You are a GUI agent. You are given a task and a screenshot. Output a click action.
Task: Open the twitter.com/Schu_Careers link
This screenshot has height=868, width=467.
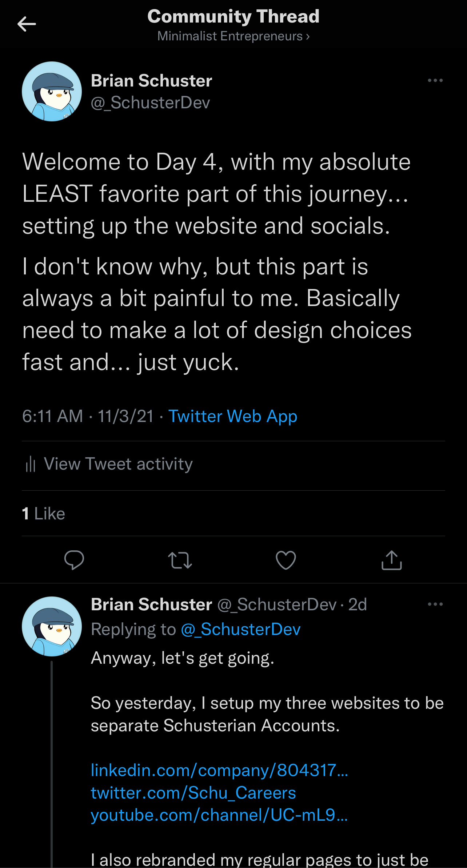(193, 792)
